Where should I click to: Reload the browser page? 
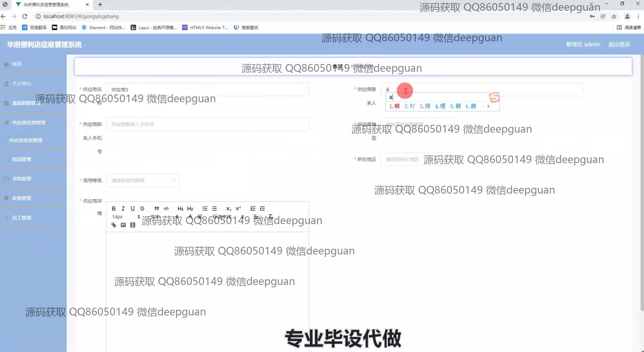25,16
